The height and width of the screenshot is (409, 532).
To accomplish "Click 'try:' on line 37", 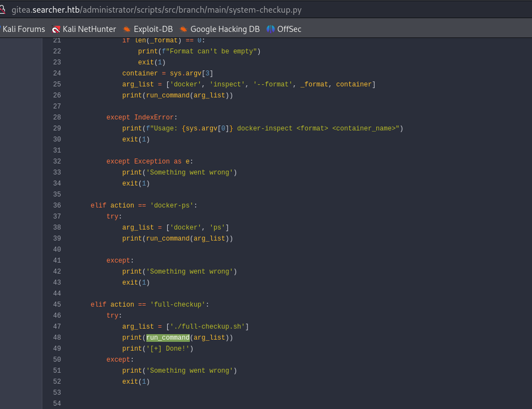I will coord(114,216).
